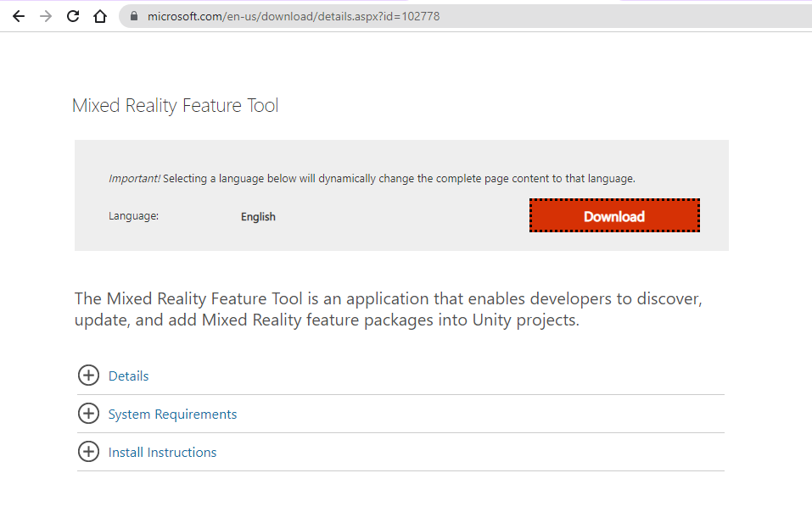Screen dimensions: 812x512
Task: Open the Details link
Action: click(x=128, y=376)
